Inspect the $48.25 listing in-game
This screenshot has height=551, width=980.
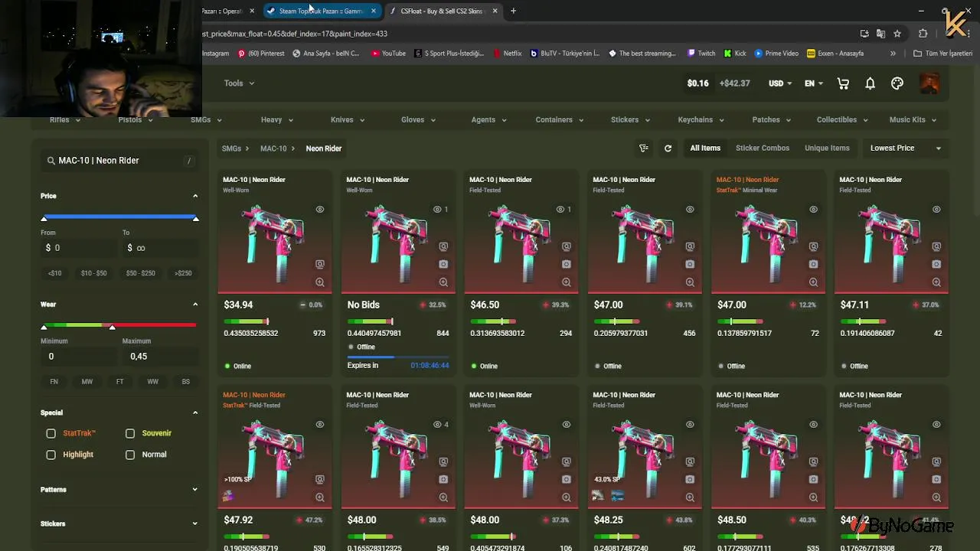(x=690, y=461)
